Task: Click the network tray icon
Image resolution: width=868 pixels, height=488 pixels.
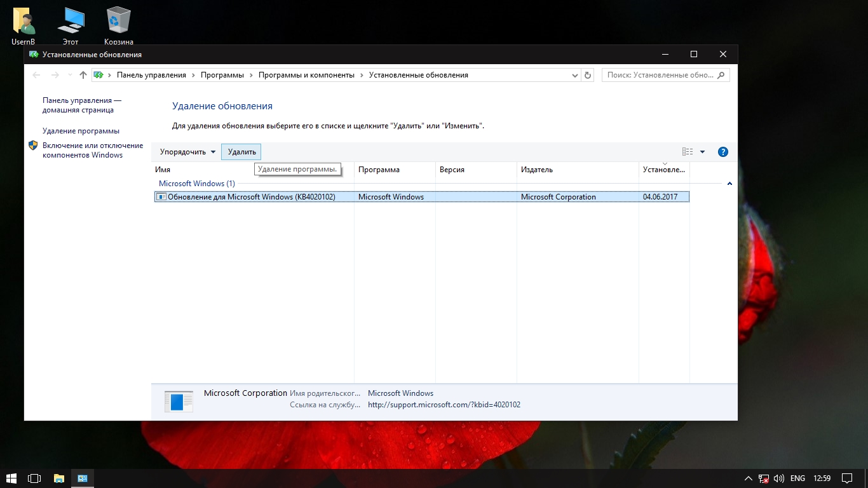Action: pyautogui.click(x=764, y=478)
